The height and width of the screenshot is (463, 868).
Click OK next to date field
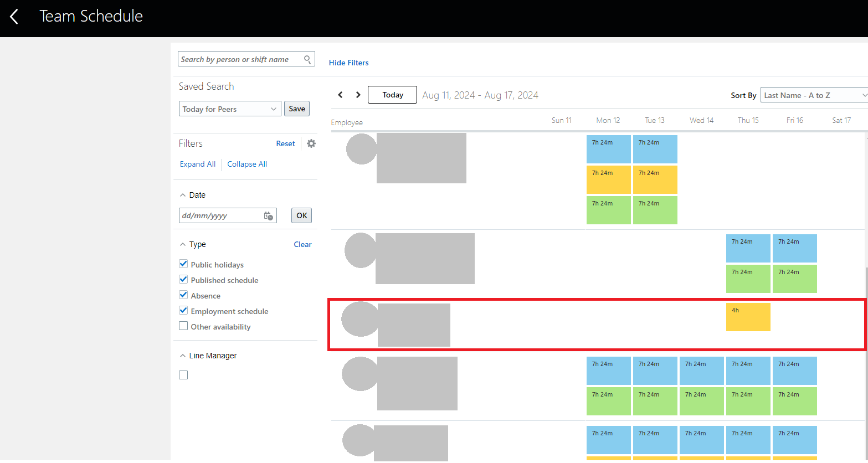[301, 215]
